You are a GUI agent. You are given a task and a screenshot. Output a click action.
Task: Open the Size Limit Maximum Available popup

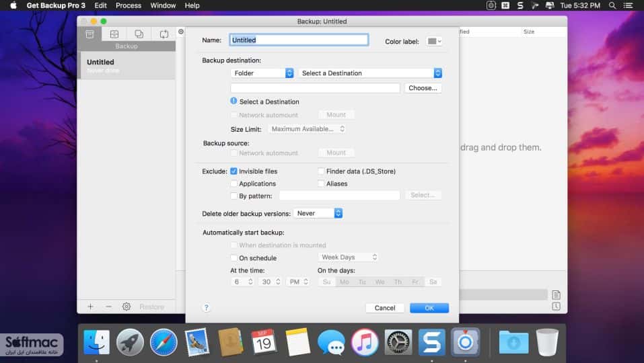308,129
